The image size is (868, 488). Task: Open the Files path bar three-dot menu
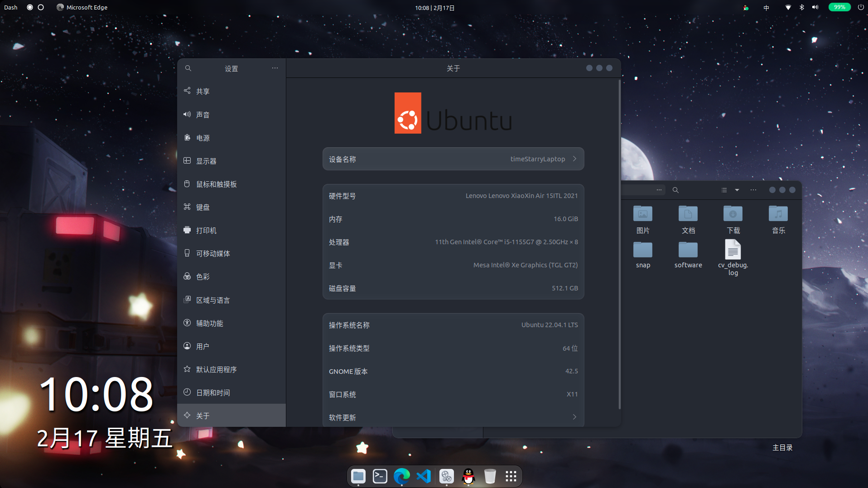[659, 190]
